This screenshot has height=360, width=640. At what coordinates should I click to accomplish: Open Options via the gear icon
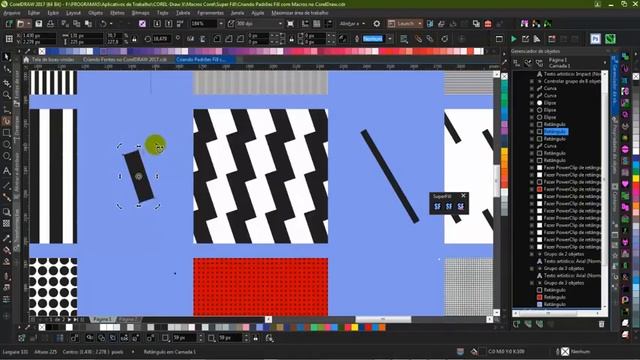377,24
